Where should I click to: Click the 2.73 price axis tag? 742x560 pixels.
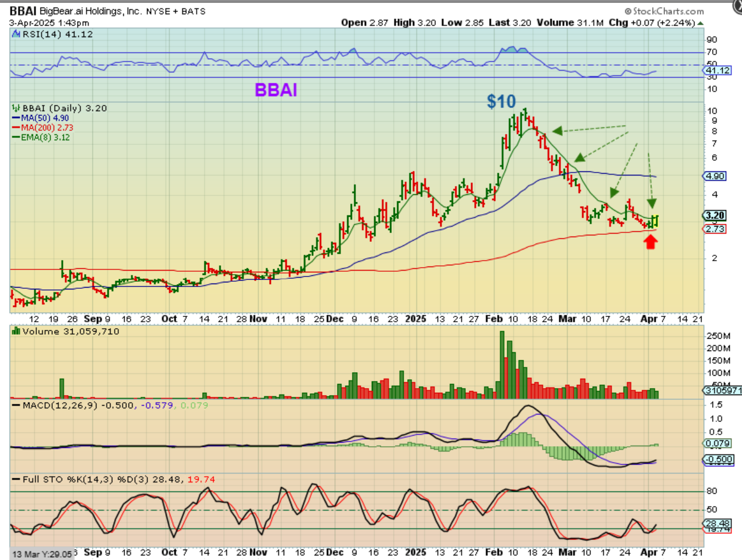(715, 229)
